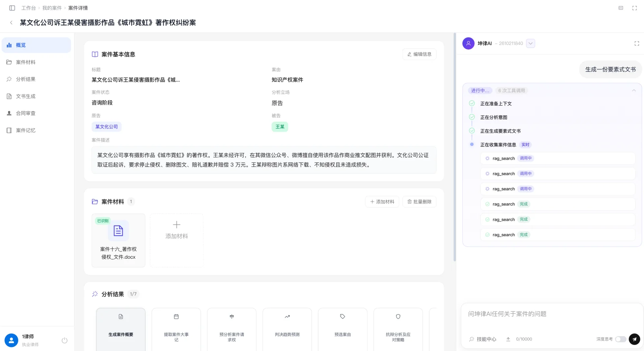Click the upload icon in chat input
The image size is (644, 351).
[x=508, y=339]
